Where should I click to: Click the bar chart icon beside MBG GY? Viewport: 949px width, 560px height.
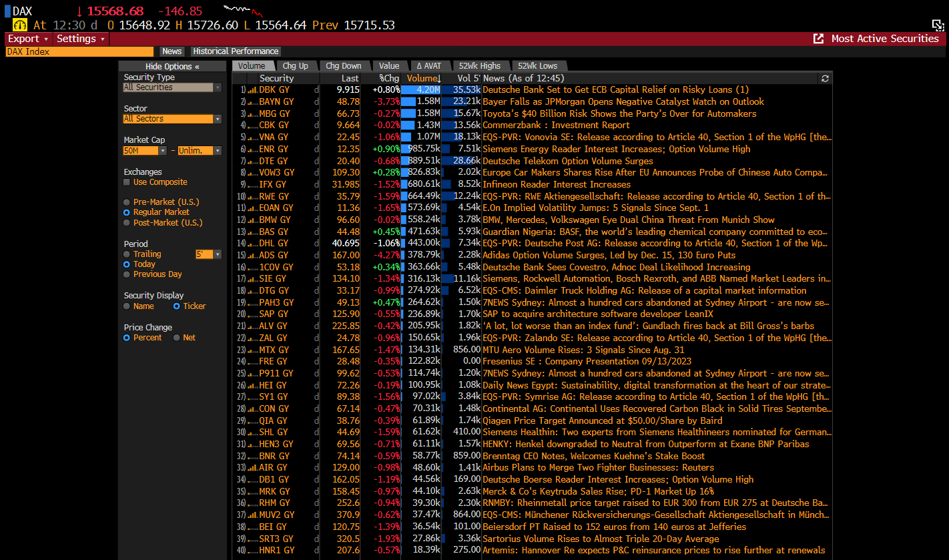click(252, 113)
